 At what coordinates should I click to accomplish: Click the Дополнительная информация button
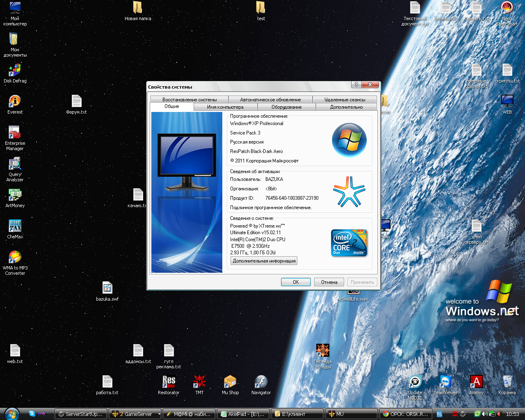click(x=264, y=261)
